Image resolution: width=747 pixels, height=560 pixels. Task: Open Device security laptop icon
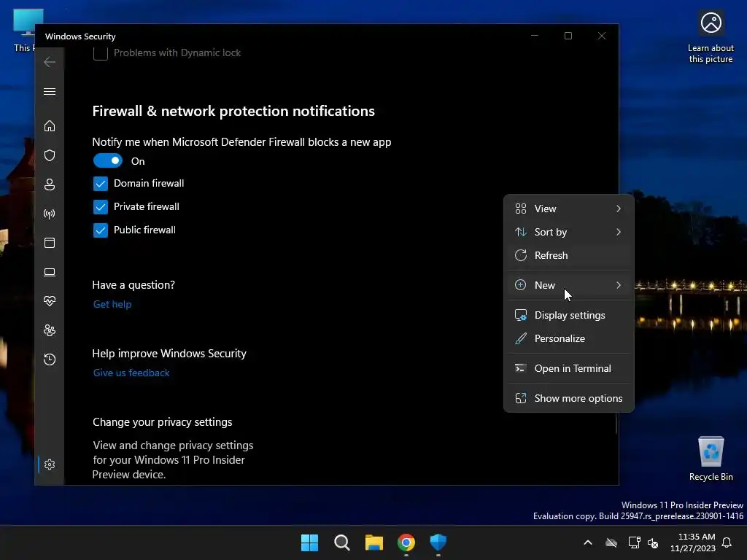click(x=50, y=272)
